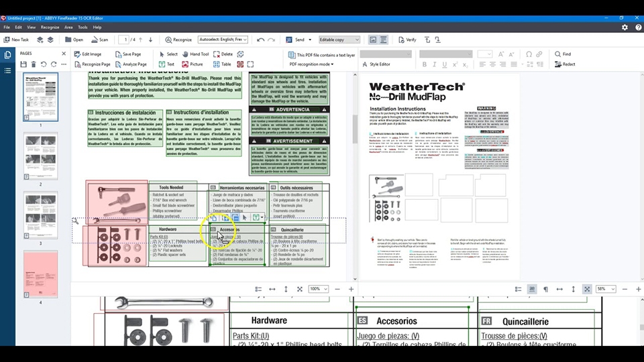Open the paragraph style dropdown
This screenshot has width=644, height=362.
pyautogui.click(x=386, y=54)
